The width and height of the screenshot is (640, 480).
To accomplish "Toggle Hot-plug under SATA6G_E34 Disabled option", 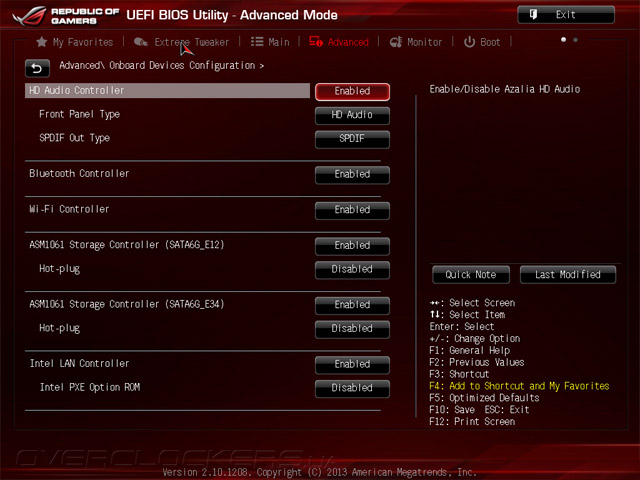I will pyautogui.click(x=352, y=329).
